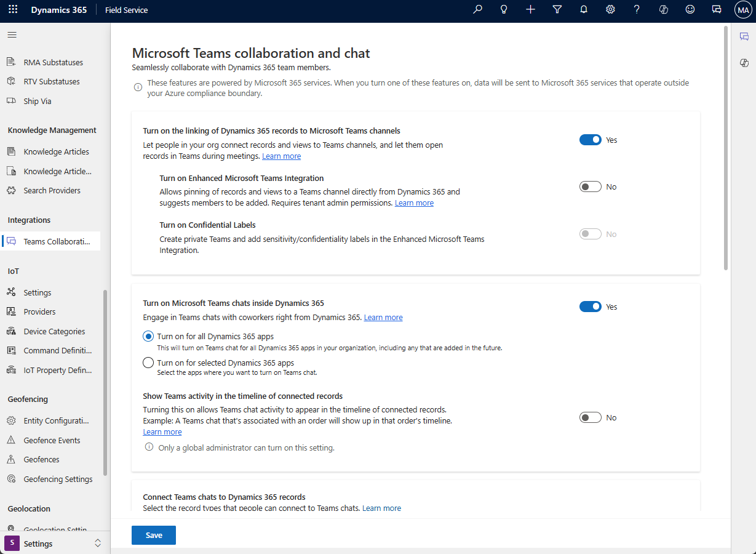Click RMA Substatuses icon in sidebar
Viewport: 756px width, 554px height.
point(11,62)
